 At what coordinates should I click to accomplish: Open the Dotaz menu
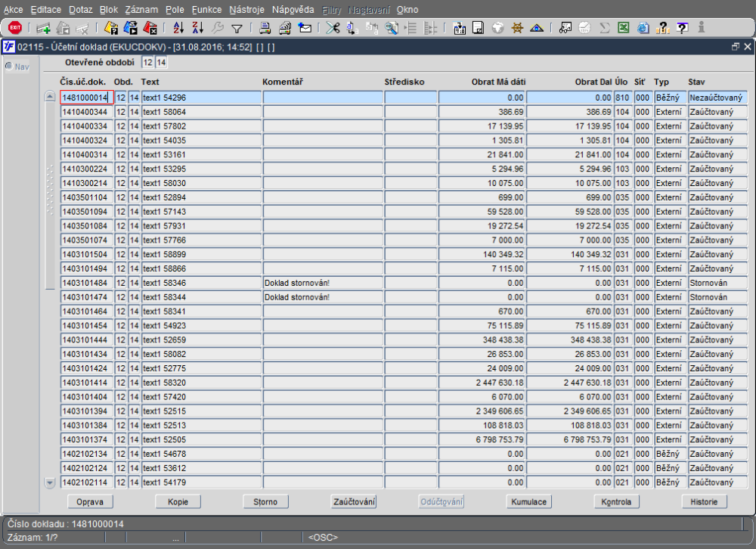click(x=81, y=10)
